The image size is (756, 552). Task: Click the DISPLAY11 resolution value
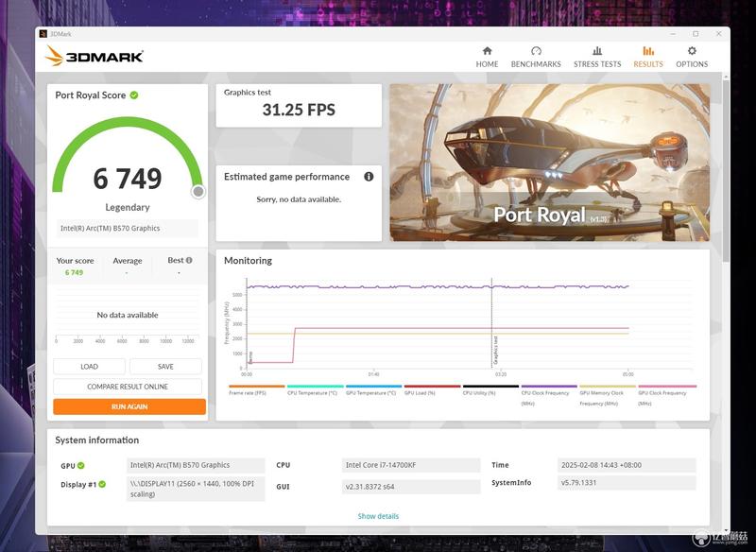coord(196,489)
